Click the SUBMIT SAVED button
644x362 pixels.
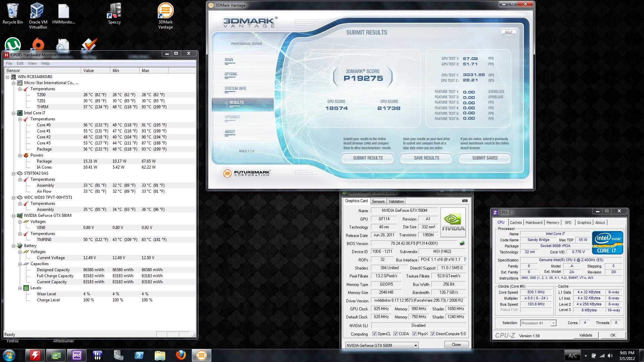(x=485, y=158)
